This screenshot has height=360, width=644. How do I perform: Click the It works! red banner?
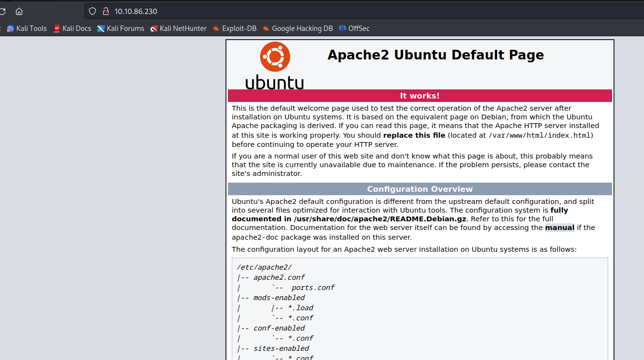tap(420, 96)
